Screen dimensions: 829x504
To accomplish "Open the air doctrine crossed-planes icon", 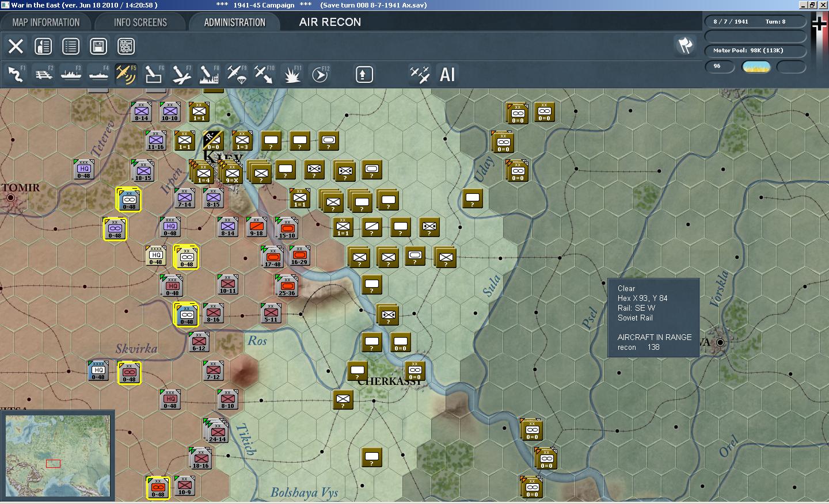I will tap(420, 74).
